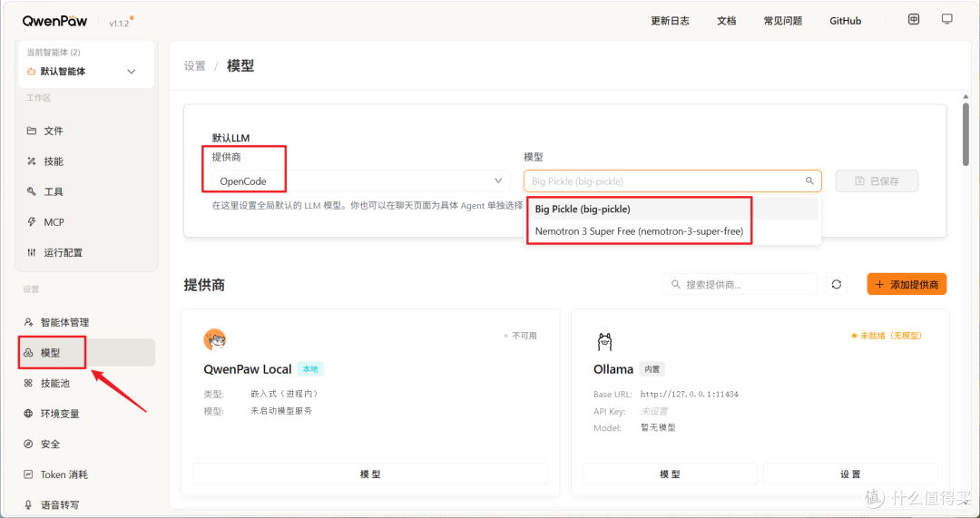
Task: Open the 文件 sidebar item
Action: coord(86,132)
